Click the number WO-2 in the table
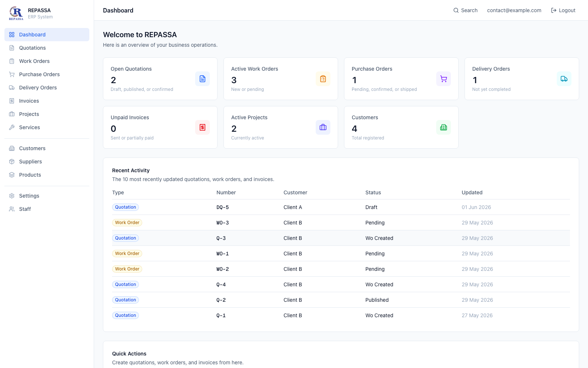 coord(223,269)
